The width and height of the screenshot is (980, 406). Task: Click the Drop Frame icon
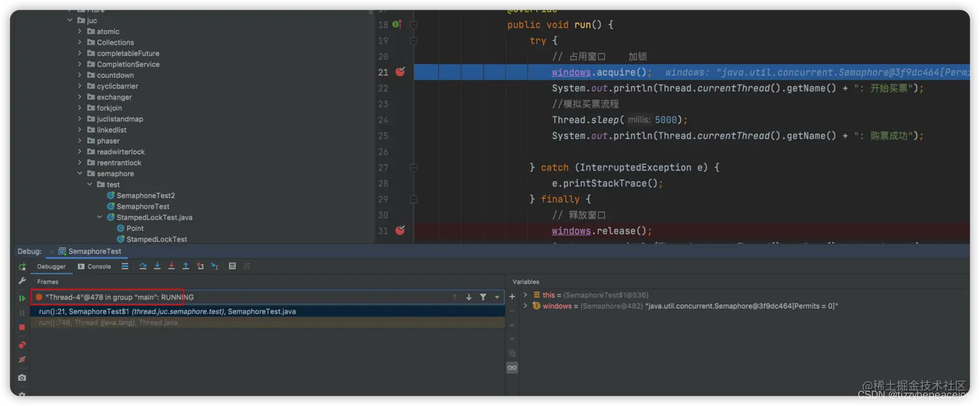[200, 266]
